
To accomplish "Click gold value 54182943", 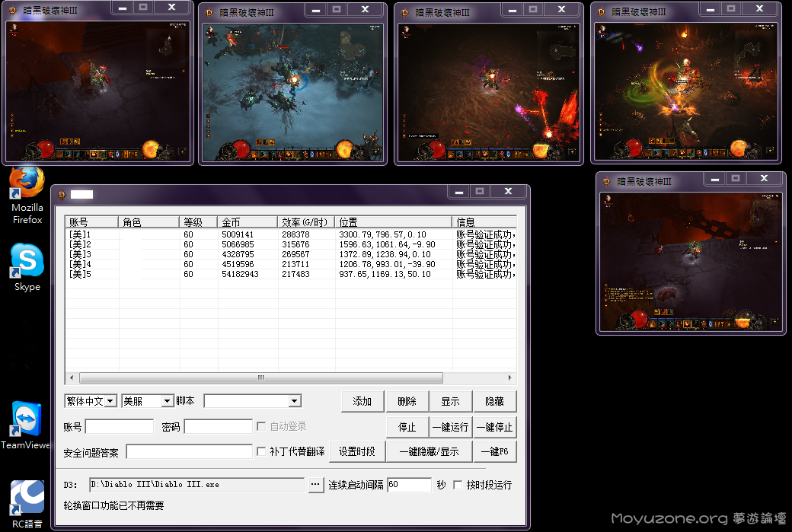I will (x=240, y=274).
